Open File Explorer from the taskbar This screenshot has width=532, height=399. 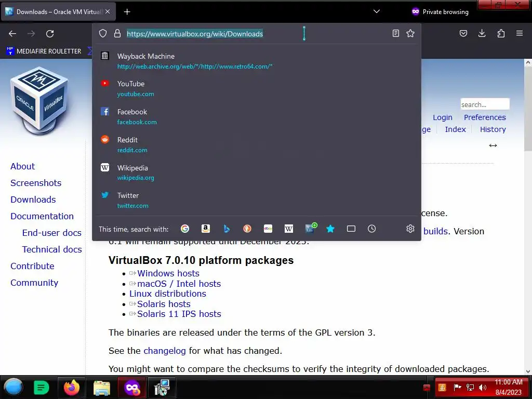[x=101, y=388]
